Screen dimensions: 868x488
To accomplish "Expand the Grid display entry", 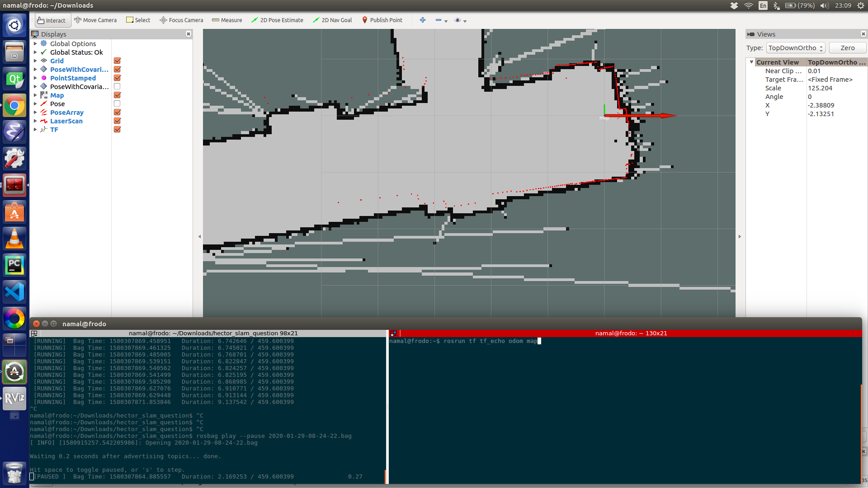I will [x=35, y=61].
